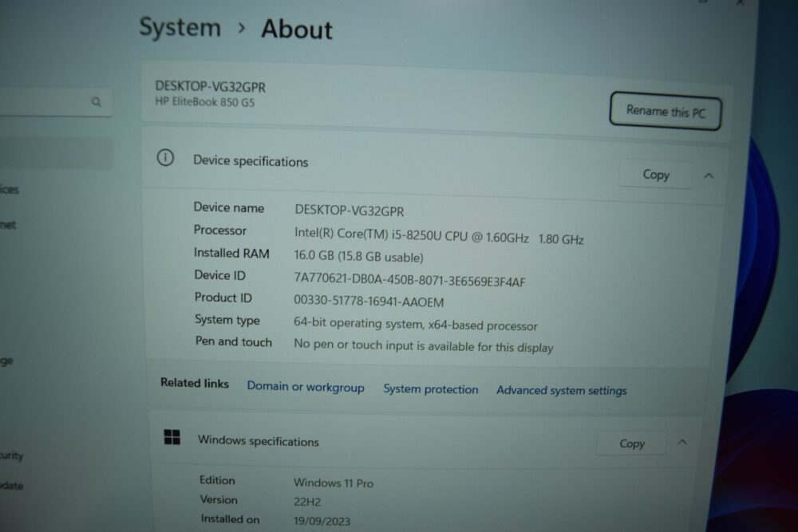798x532 pixels.
Task: Click the Device specifications heading
Action: pos(251,161)
